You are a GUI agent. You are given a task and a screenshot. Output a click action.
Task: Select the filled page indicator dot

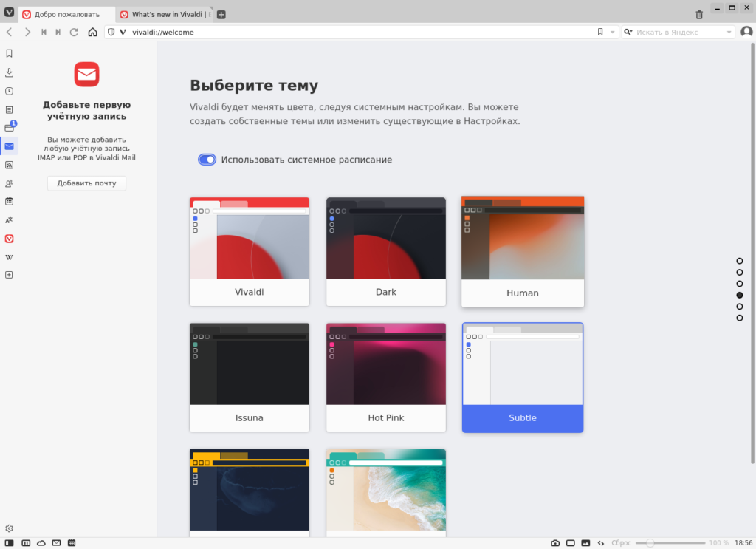[x=740, y=296]
